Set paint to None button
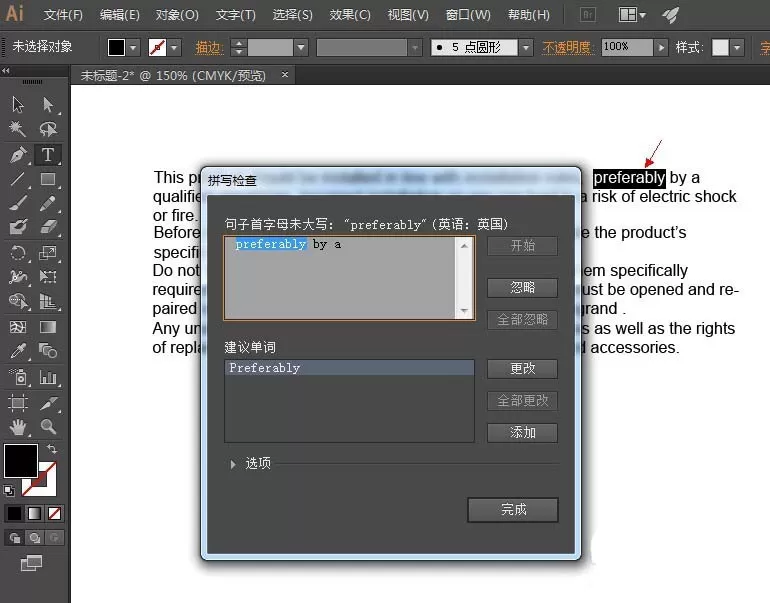The height and width of the screenshot is (603, 770). [x=55, y=513]
